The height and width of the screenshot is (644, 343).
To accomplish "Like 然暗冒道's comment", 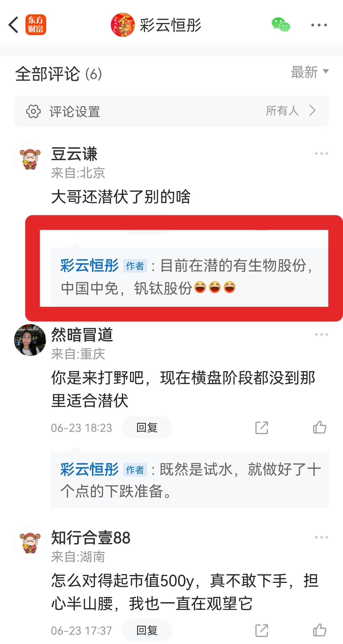I will click(320, 428).
